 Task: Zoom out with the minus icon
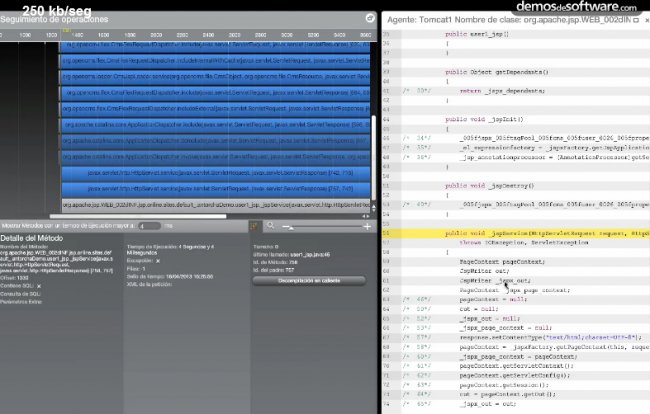click(x=285, y=227)
